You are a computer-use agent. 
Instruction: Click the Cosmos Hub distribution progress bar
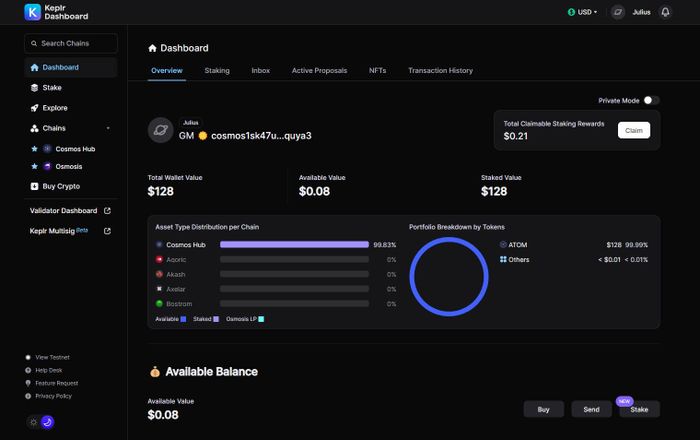[294, 245]
